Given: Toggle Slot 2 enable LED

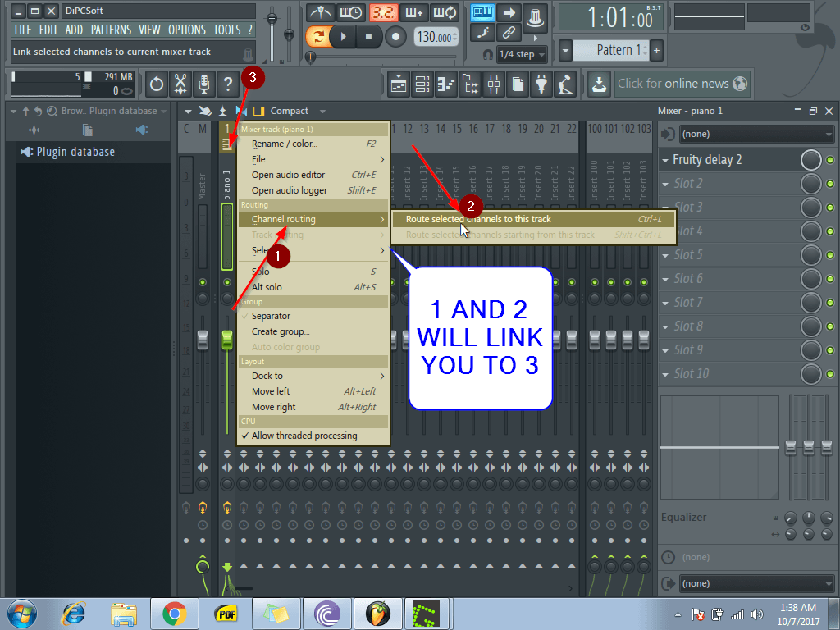Looking at the screenshot, I should [830, 184].
